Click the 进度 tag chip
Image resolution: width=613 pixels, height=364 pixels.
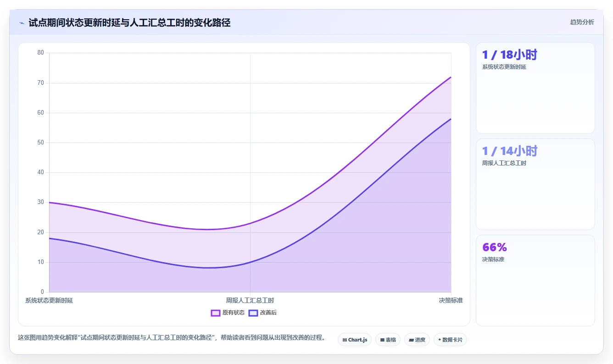point(417,340)
